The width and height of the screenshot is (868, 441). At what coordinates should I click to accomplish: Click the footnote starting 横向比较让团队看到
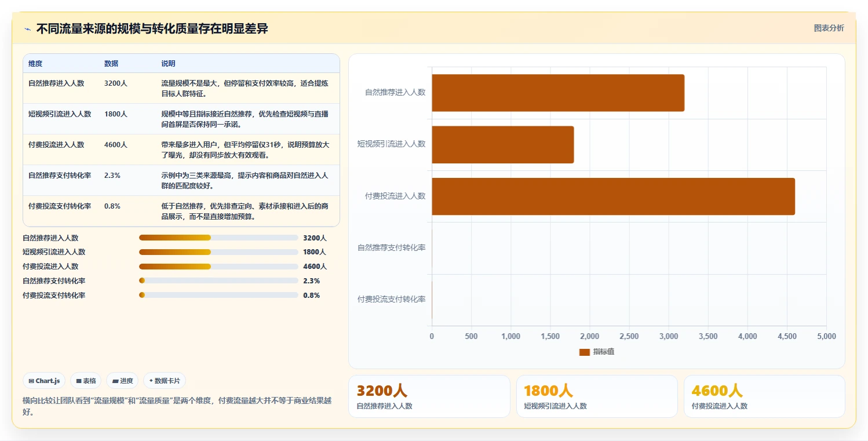(x=177, y=406)
